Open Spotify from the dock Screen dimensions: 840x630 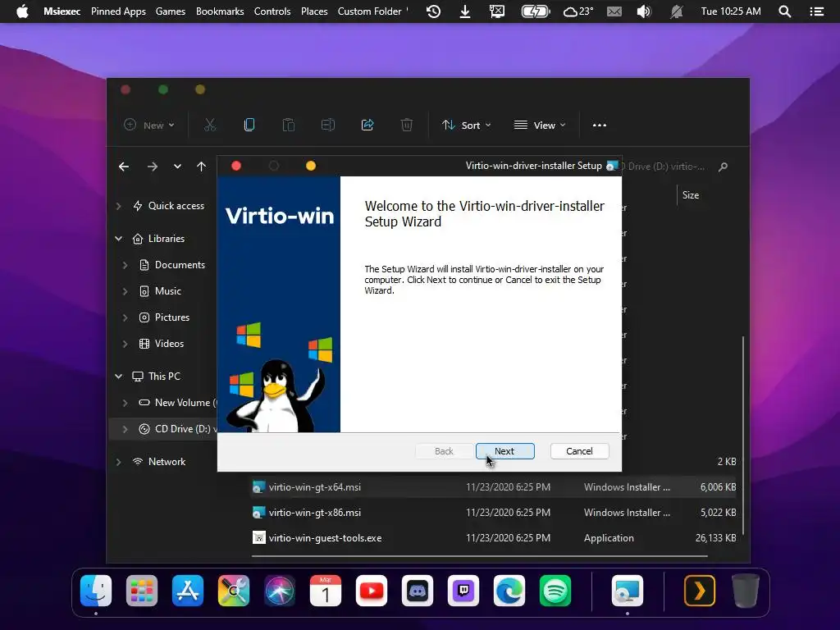tap(555, 591)
